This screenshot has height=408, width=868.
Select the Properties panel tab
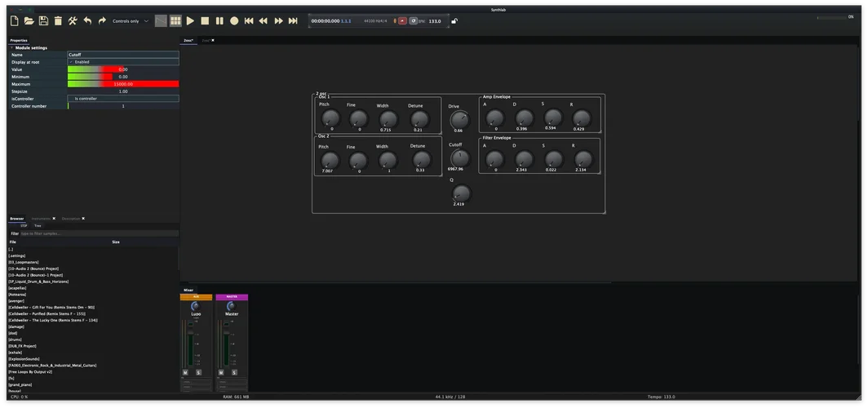19,41
